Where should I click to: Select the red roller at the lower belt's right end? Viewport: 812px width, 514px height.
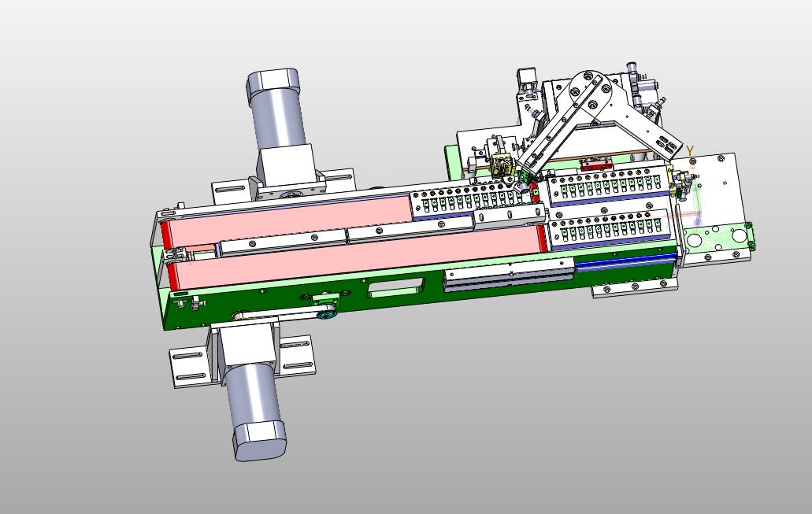[543, 239]
